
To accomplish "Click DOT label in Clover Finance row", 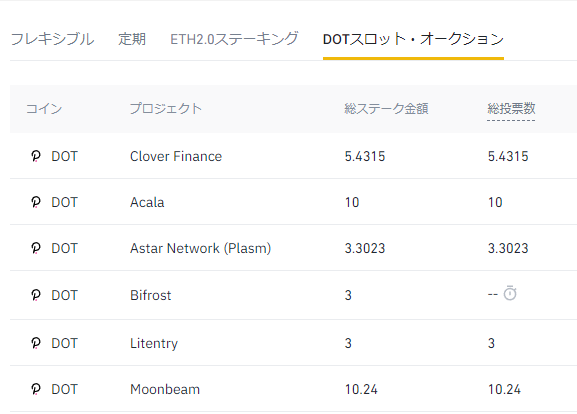I will click(64, 156).
